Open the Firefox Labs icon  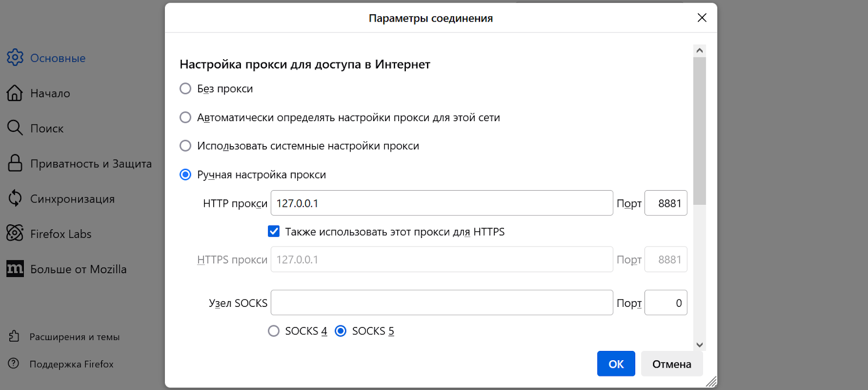click(x=15, y=233)
